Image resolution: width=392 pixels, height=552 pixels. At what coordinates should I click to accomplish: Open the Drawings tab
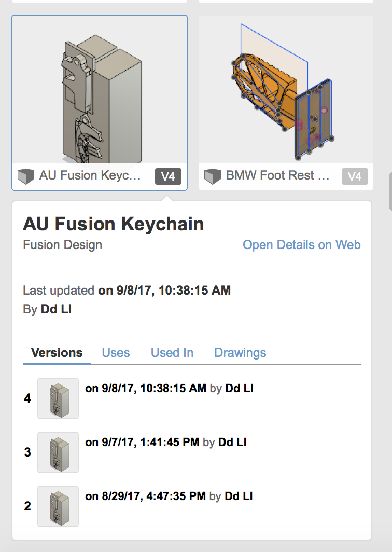(x=240, y=353)
